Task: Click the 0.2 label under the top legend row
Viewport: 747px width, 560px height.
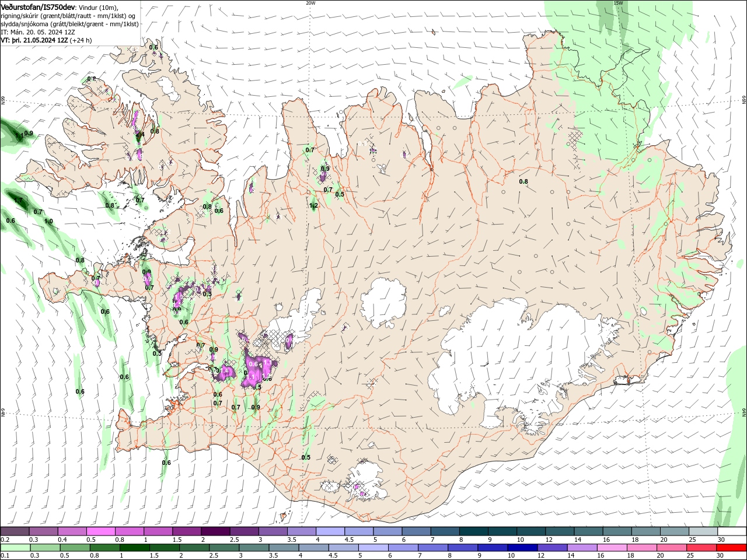Action: [5, 540]
